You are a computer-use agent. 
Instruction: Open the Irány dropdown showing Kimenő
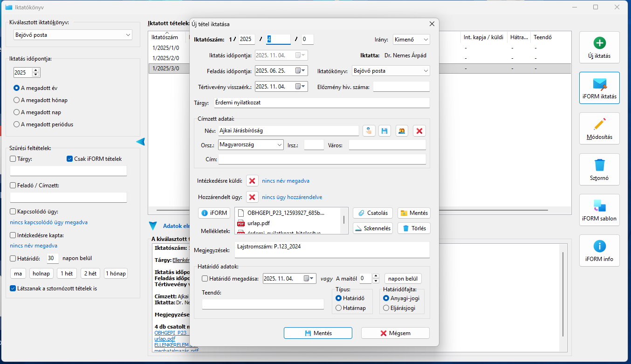click(412, 40)
